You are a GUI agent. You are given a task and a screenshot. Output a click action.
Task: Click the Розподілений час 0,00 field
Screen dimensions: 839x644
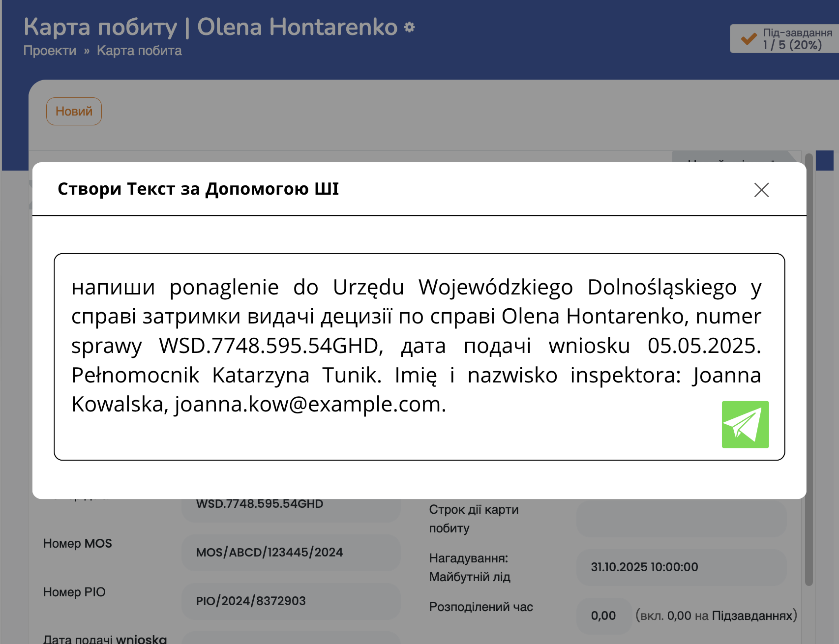click(603, 615)
